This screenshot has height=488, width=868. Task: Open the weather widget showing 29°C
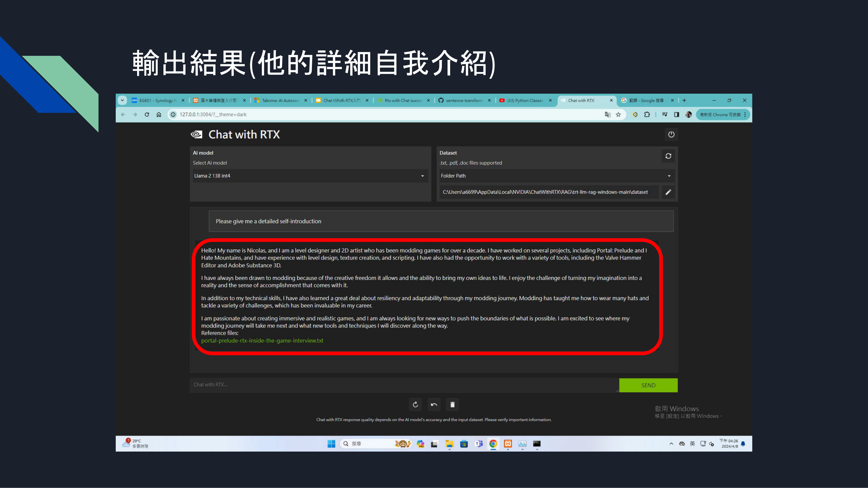point(135,443)
